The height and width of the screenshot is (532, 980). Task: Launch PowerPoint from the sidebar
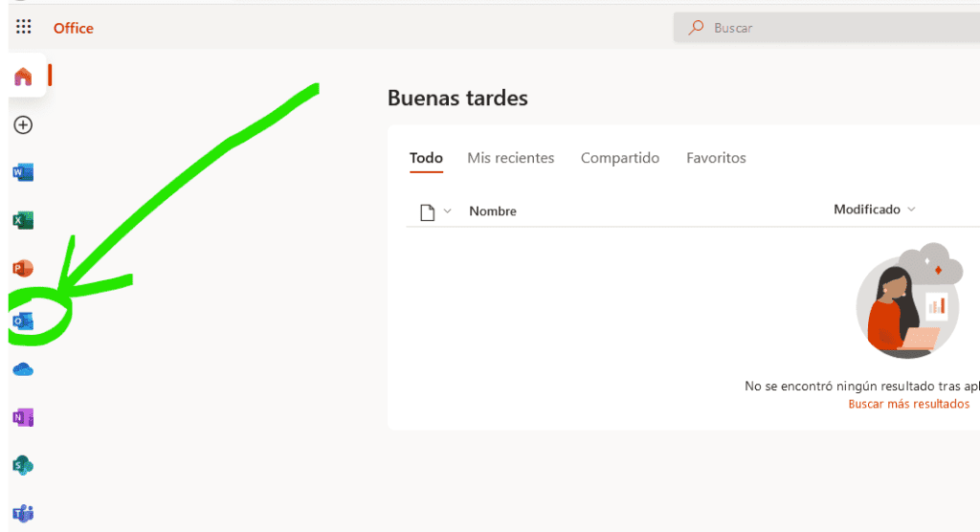pos(23,268)
